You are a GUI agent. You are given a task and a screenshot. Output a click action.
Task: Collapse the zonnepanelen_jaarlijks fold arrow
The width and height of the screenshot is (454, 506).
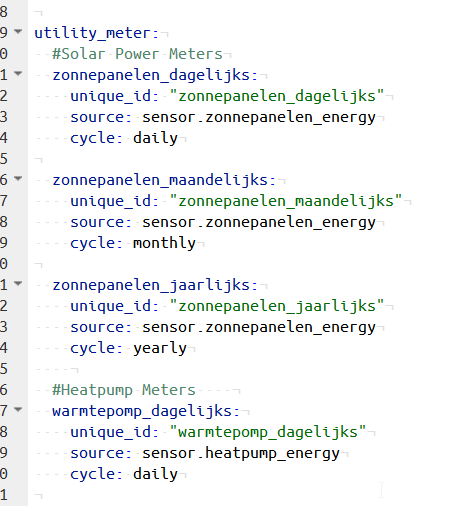click(18, 283)
